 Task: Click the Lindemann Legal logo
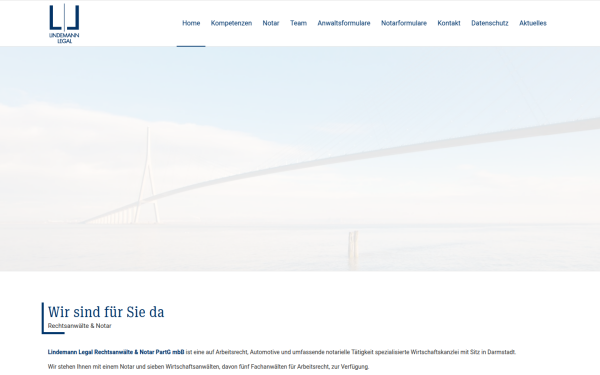pos(64,23)
